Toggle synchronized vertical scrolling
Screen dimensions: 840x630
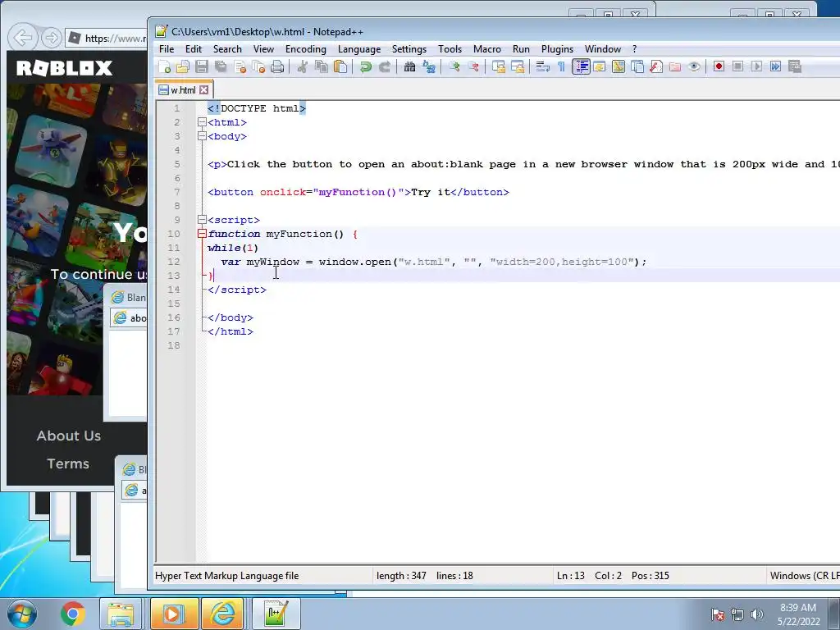click(498, 67)
